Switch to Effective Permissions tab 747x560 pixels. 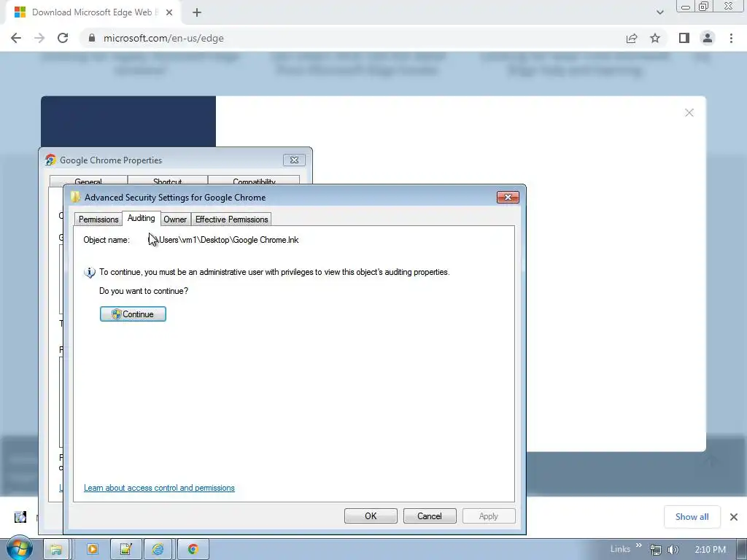231,219
